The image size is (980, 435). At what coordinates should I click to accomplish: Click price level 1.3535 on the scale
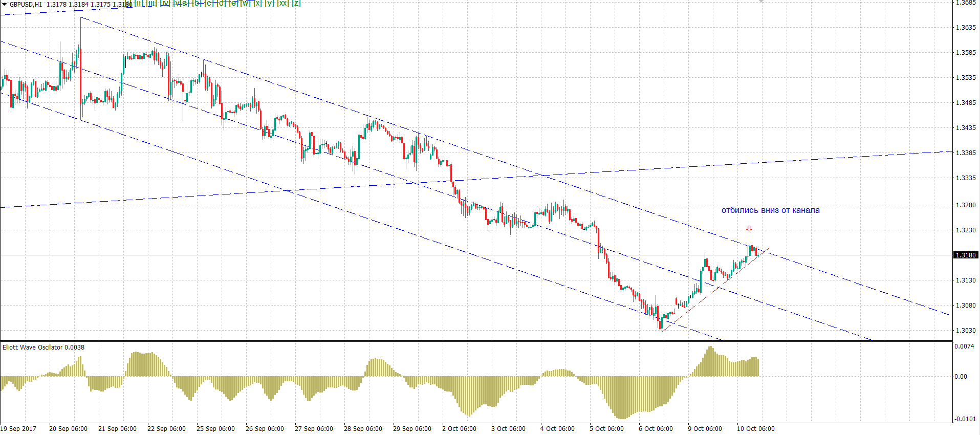click(x=966, y=78)
